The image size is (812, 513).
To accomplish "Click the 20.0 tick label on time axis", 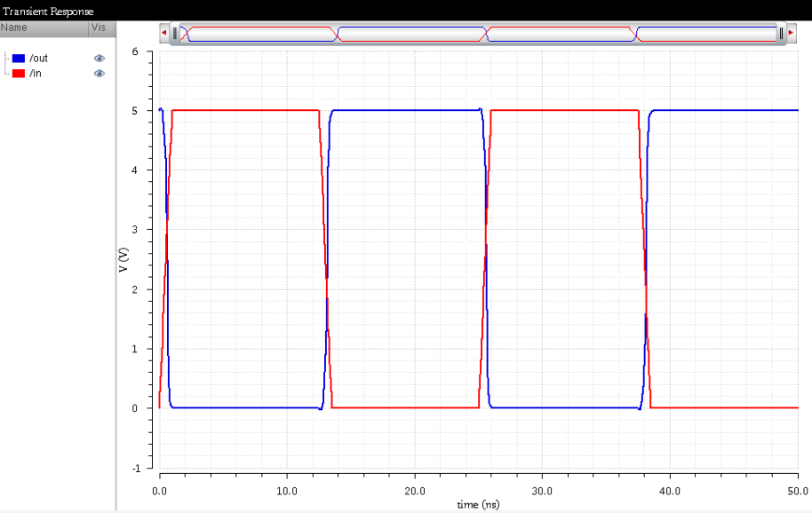I will (414, 490).
